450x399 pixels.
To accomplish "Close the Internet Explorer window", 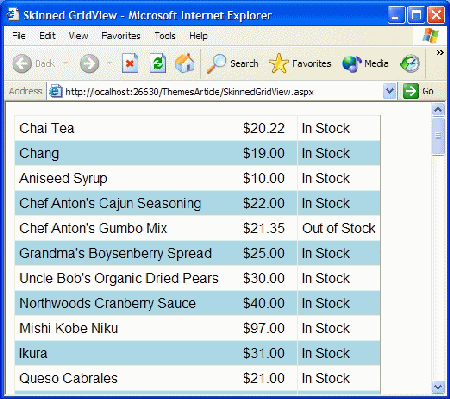I will coord(436,15).
